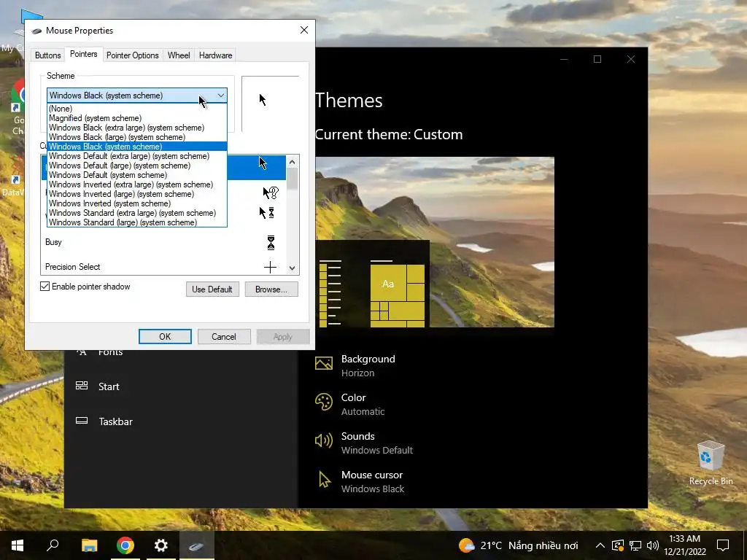Click the Taskbar icon in Settings sidebar
The height and width of the screenshot is (560, 747).
click(82, 421)
